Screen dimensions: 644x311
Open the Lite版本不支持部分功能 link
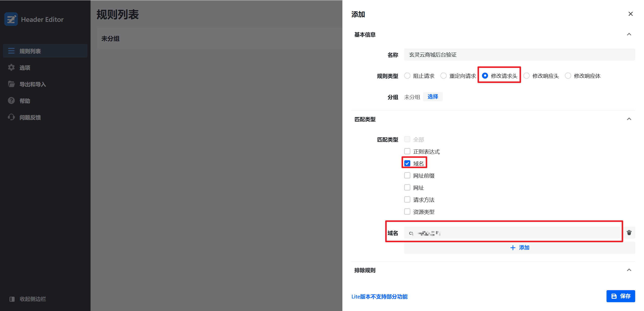379,297
